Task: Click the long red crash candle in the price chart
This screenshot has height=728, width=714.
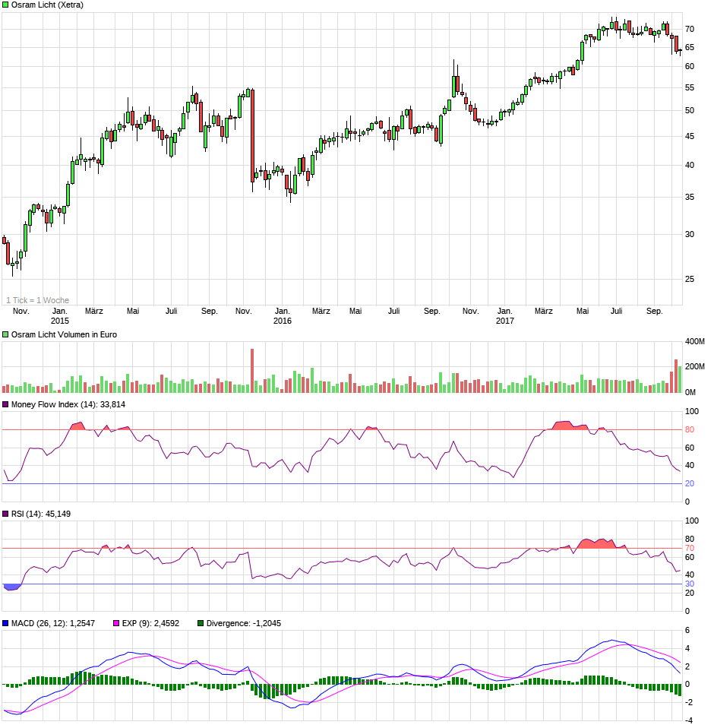Action: (252, 135)
